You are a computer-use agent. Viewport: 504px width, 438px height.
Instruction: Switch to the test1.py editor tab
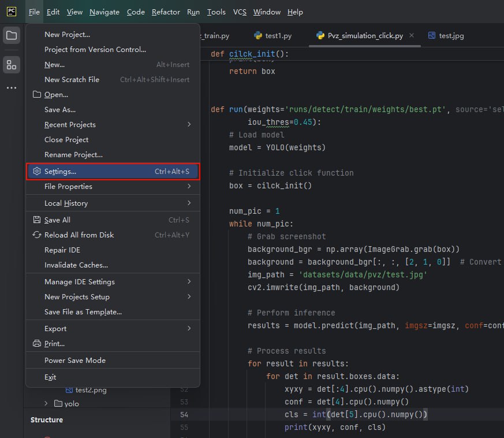pos(272,35)
